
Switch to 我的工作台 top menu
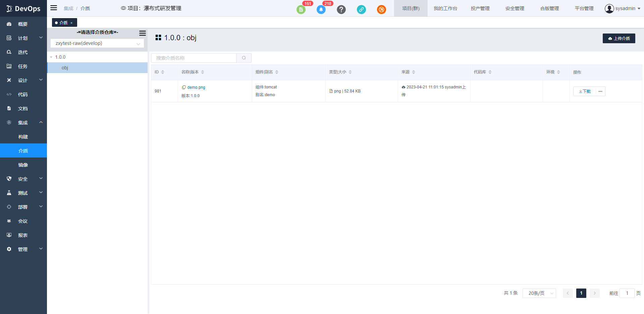[x=445, y=8]
